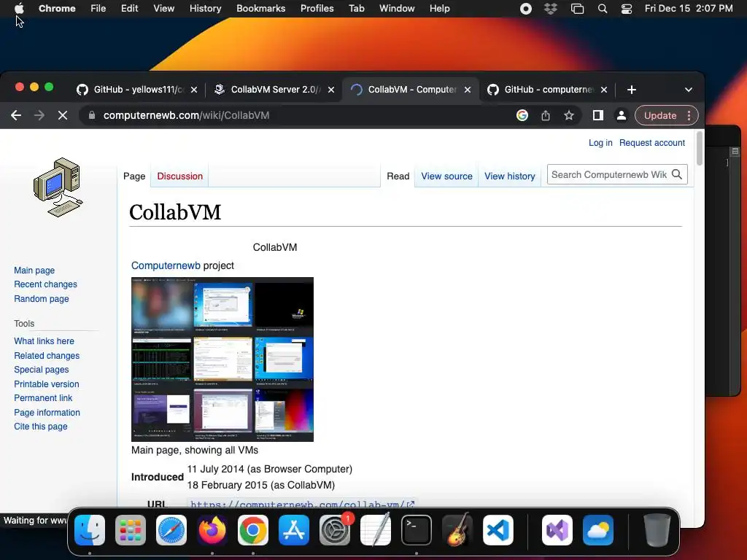
Task: Open Recent changes link
Action: 45,284
